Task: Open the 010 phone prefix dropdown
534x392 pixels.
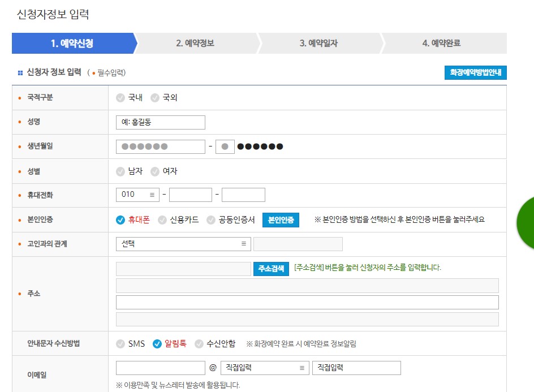Action: coord(137,195)
